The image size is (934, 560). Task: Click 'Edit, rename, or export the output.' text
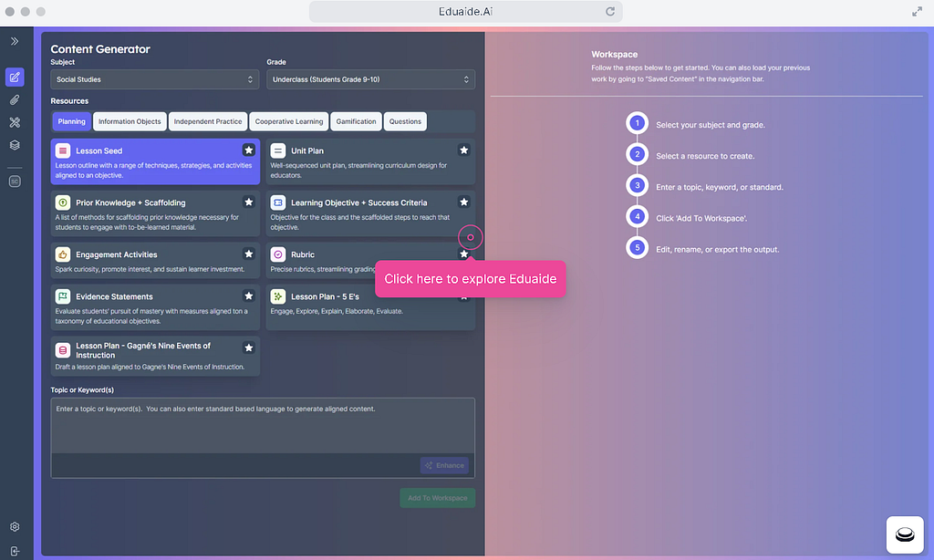(x=717, y=250)
